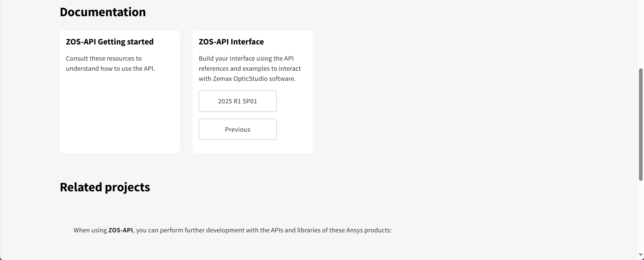Click the ZOS-API Interface card title
The image size is (644, 260).
point(231,42)
